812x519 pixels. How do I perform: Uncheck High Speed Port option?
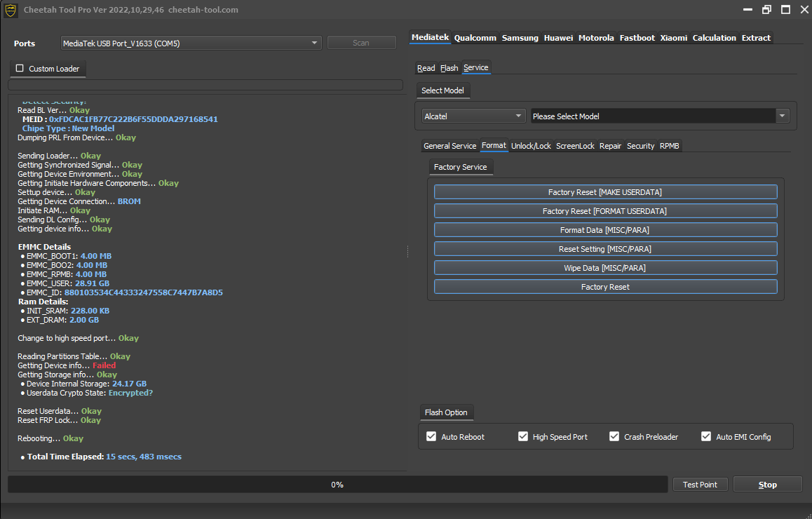pos(522,436)
